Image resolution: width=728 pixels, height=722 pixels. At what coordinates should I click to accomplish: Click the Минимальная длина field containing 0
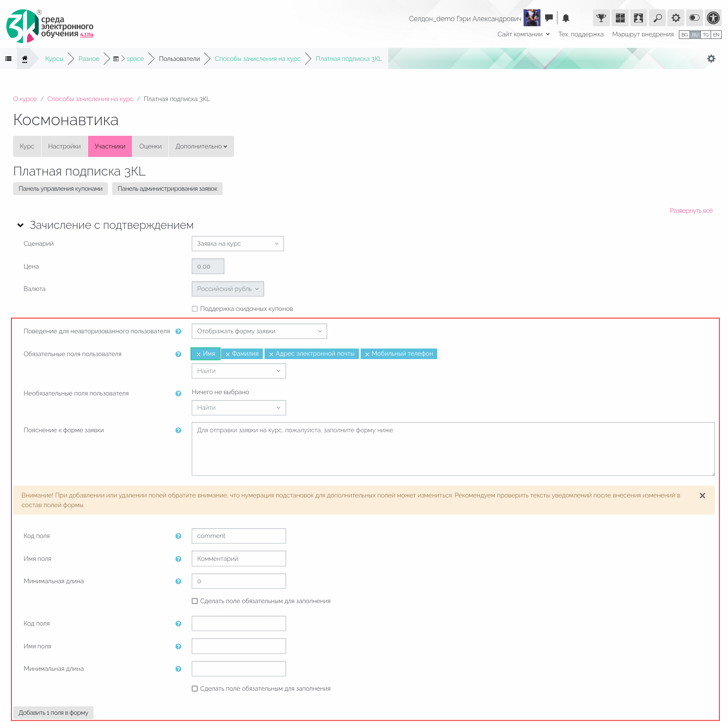tap(239, 581)
